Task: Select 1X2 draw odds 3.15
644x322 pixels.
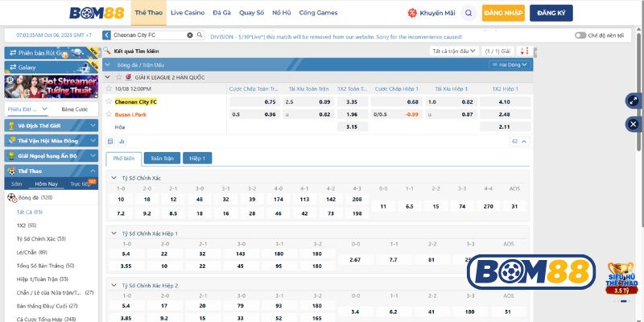Action: (x=353, y=127)
